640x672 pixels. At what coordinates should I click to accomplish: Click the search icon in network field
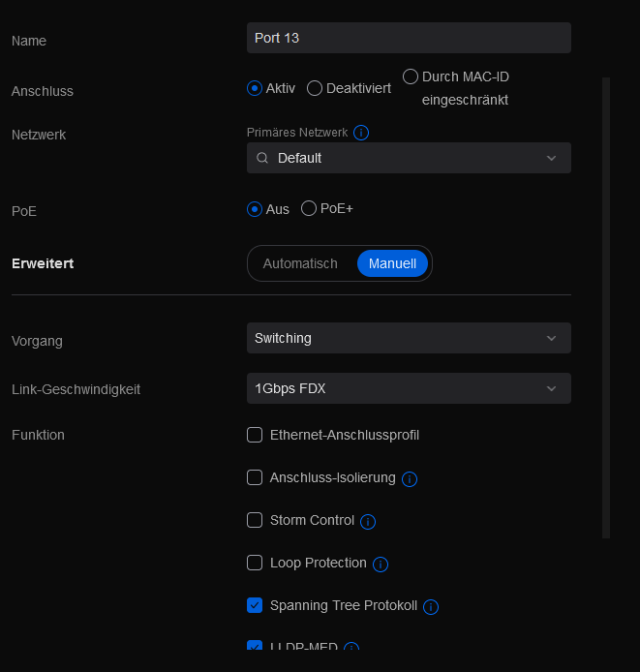[262, 158]
